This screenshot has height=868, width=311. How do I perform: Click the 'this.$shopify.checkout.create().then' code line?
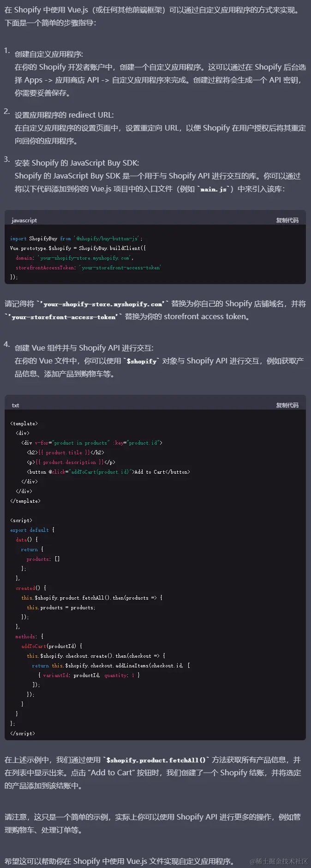(96, 656)
